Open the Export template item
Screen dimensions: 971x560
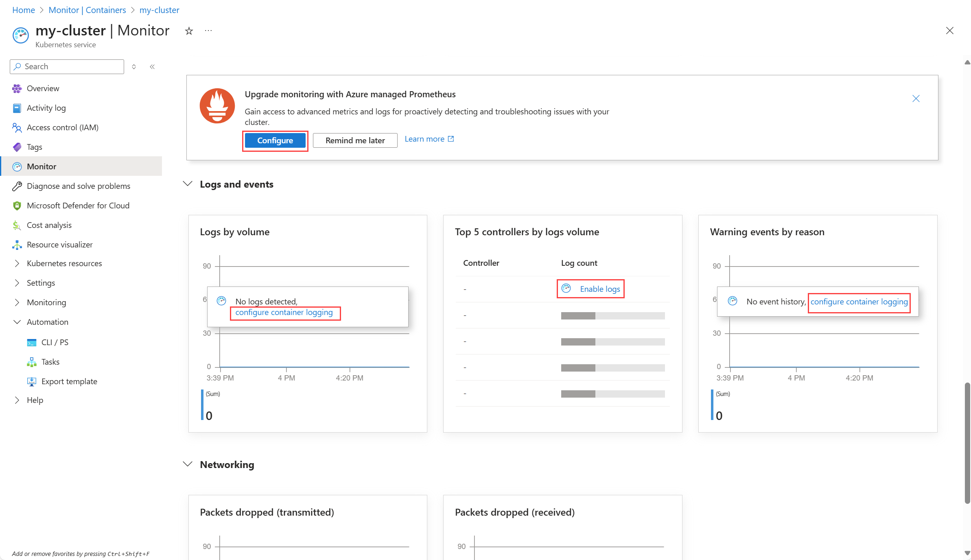(x=69, y=381)
